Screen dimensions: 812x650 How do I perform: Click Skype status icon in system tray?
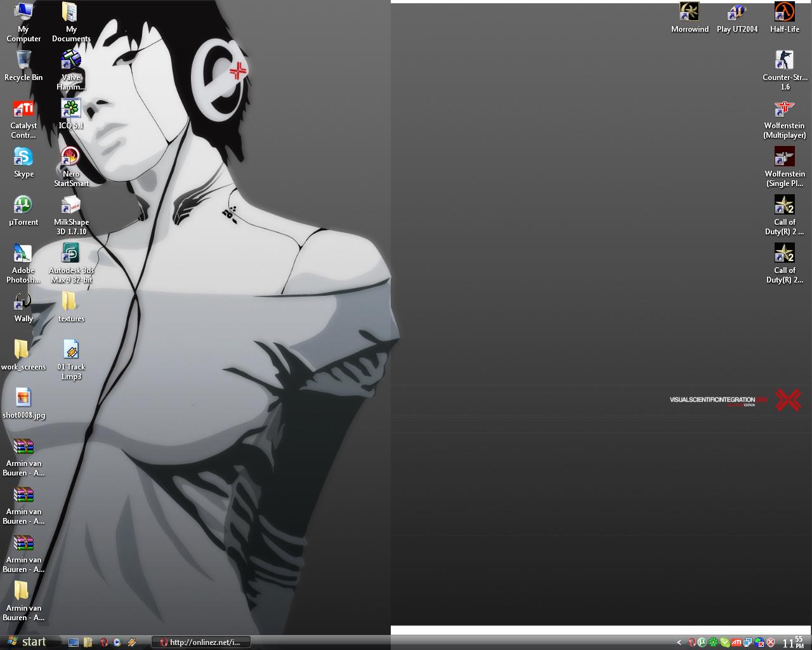pyautogui.click(x=725, y=642)
